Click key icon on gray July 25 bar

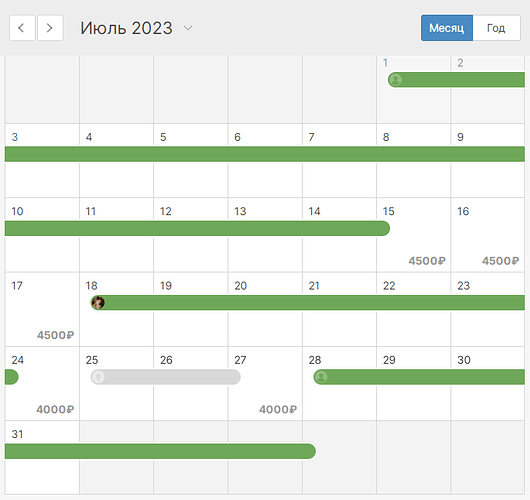coord(98,377)
